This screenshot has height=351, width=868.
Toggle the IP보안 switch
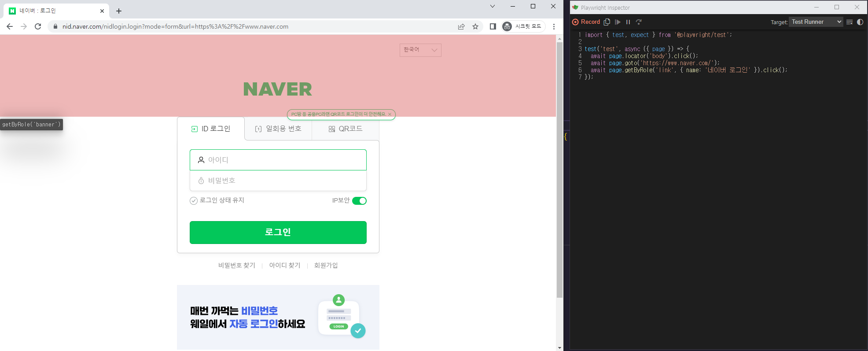click(x=359, y=201)
